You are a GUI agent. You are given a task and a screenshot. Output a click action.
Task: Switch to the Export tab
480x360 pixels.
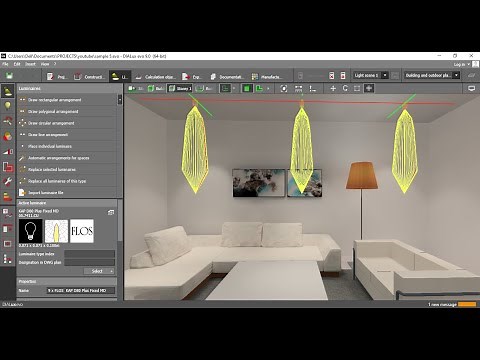(x=192, y=77)
